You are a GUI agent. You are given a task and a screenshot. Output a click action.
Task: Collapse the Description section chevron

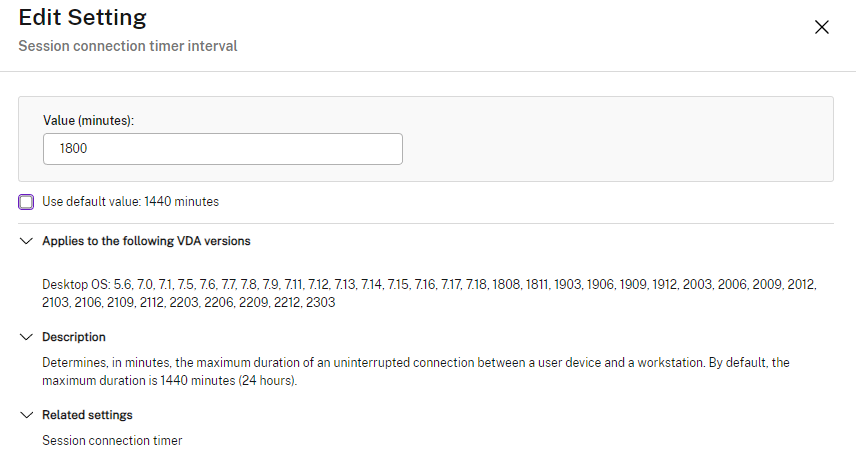(x=26, y=337)
